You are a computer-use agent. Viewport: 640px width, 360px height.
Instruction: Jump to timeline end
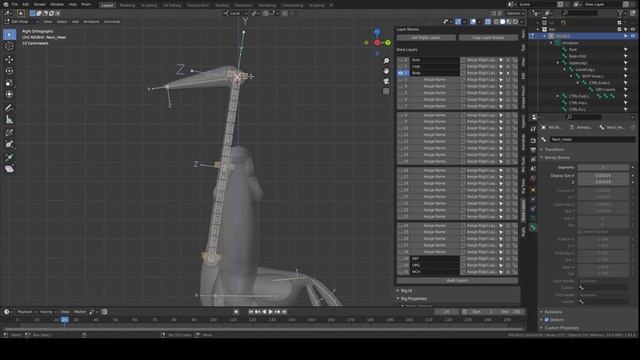coord(284,312)
